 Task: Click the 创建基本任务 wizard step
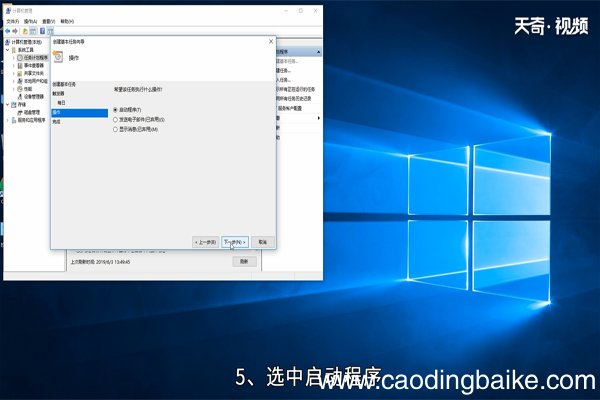coord(64,84)
